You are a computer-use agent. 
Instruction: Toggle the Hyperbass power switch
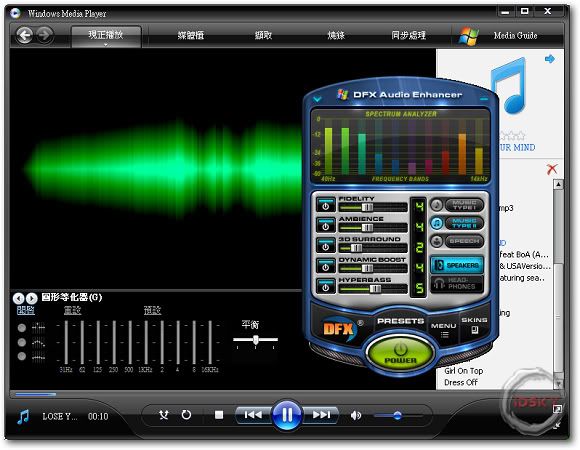tap(326, 287)
